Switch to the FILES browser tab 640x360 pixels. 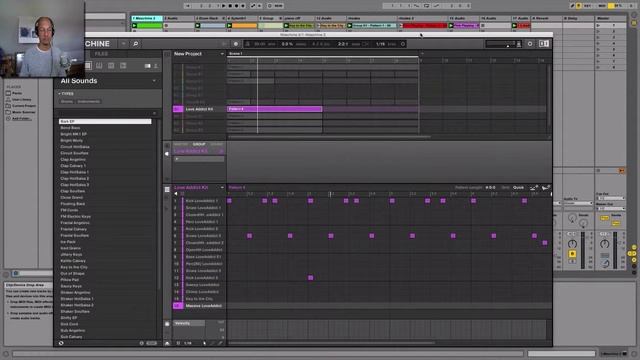(x=101, y=54)
